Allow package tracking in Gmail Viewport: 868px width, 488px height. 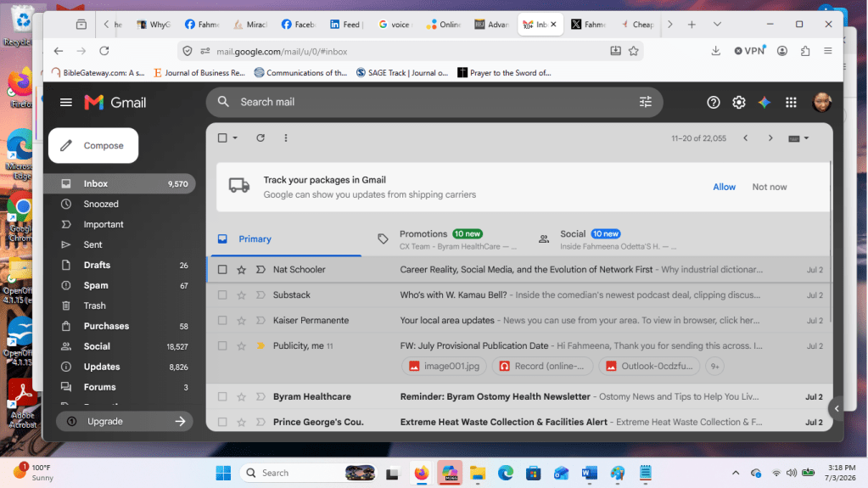(724, 188)
